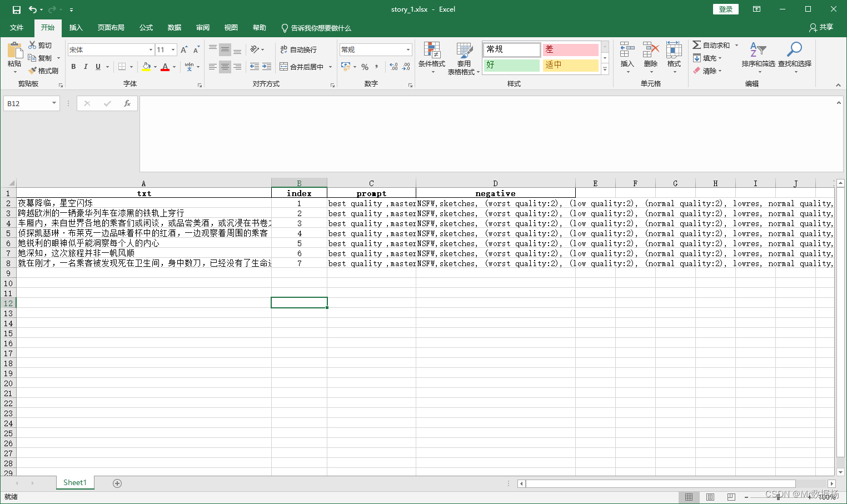847x504 pixels.
Task: Switch to the 页面布局 tab
Action: pyautogui.click(x=111, y=27)
